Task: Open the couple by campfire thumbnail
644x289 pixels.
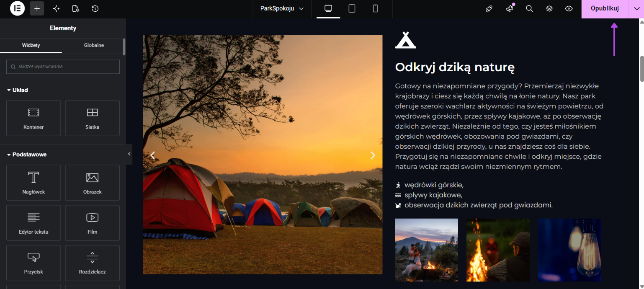Action: [x=427, y=250]
